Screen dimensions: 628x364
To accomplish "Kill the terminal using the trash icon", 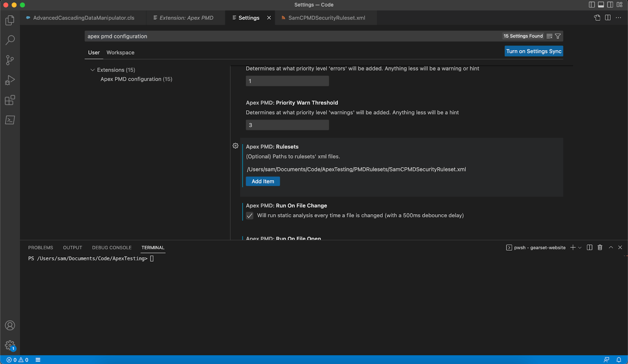I will (600, 247).
